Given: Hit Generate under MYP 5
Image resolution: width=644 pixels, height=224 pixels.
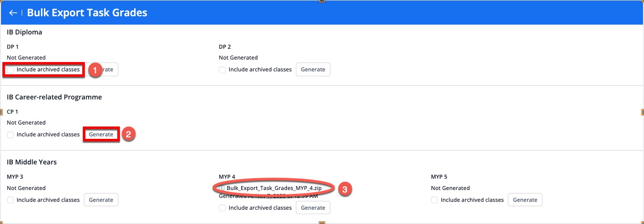Looking at the screenshot, I should point(525,200).
